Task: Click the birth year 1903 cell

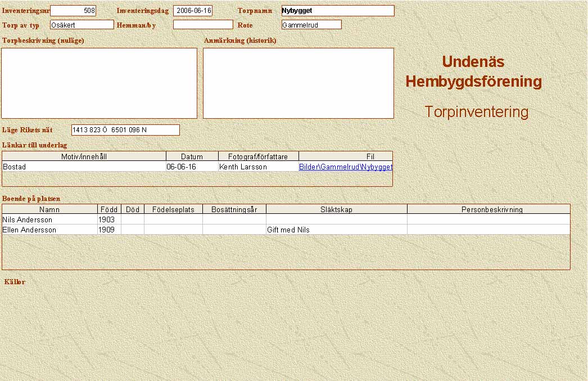Action: pos(109,220)
